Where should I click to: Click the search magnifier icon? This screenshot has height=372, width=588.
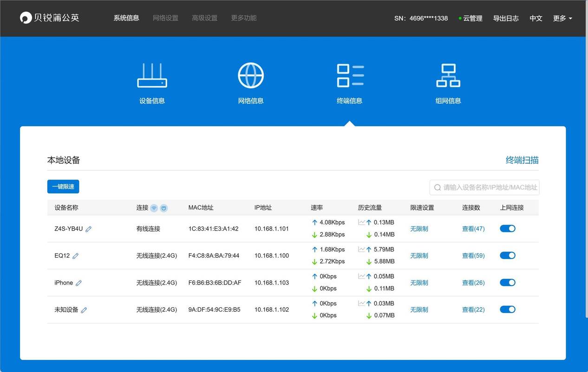[438, 187]
